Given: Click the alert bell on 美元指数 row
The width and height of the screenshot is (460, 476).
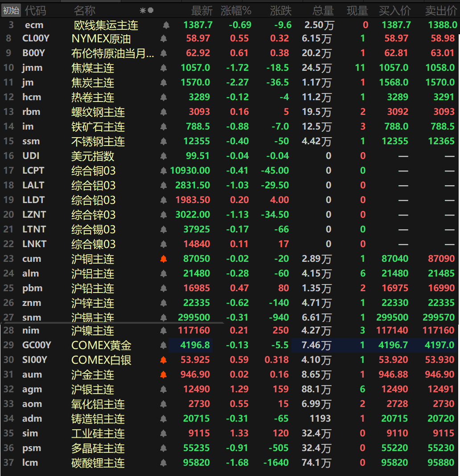Looking at the screenshot, I should 164,156.
